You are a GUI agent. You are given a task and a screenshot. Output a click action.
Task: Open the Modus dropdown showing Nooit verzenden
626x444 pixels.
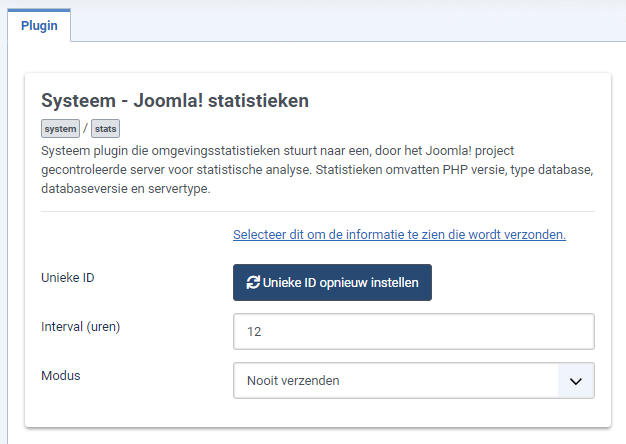pyautogui.click(x=414, y=381)
